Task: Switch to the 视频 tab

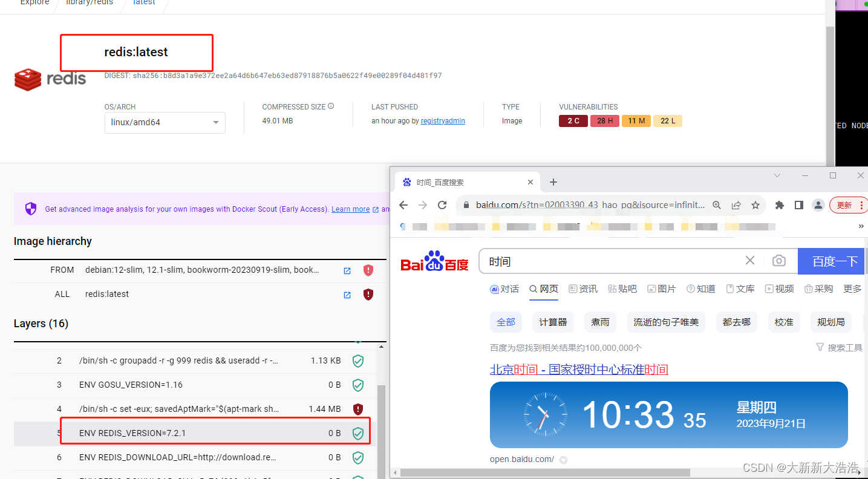Action: click(x=780, y=289)
